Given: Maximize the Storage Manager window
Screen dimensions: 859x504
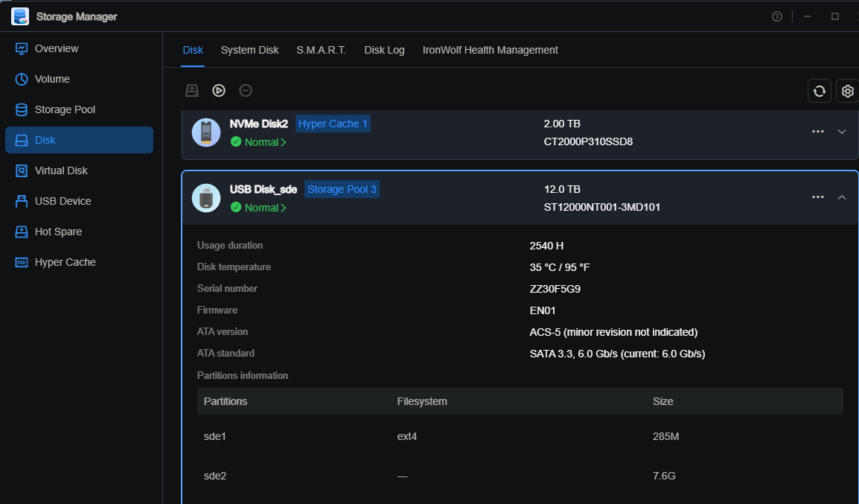Looking at the screenshot, I should pos(835,16).
